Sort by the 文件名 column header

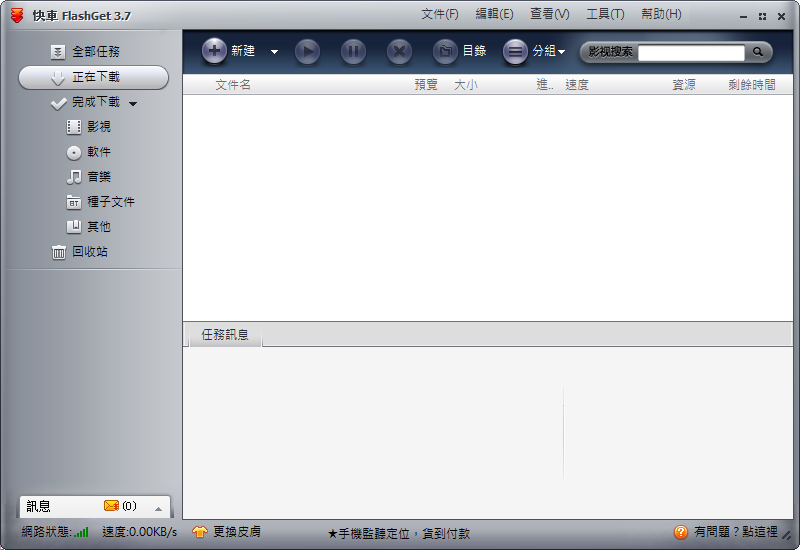[x=233, y=85]
